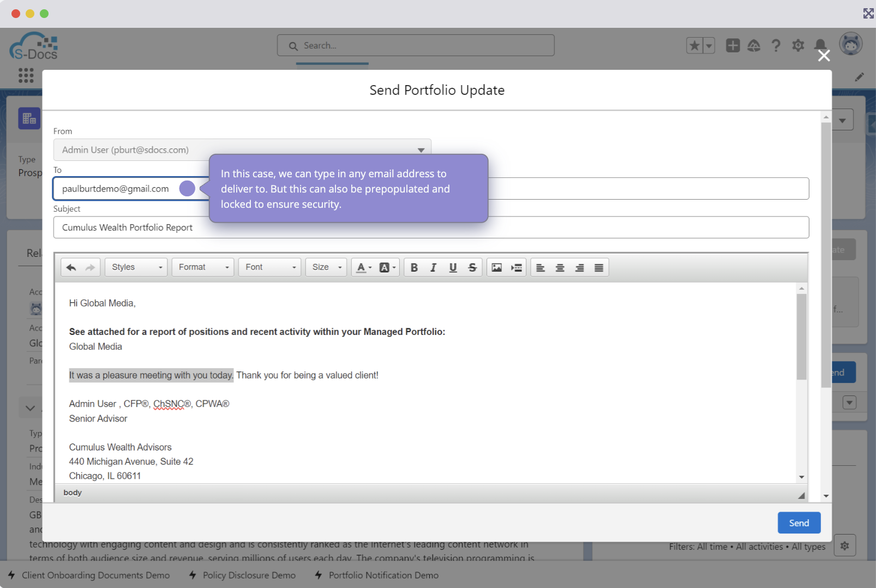Open the Font dropdown

tap(269, 267)
